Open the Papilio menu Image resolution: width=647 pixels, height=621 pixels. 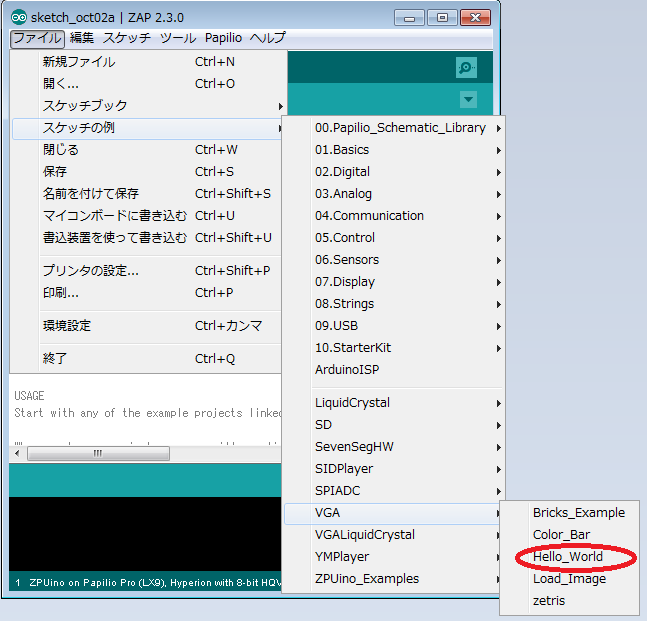coord(223,38)
